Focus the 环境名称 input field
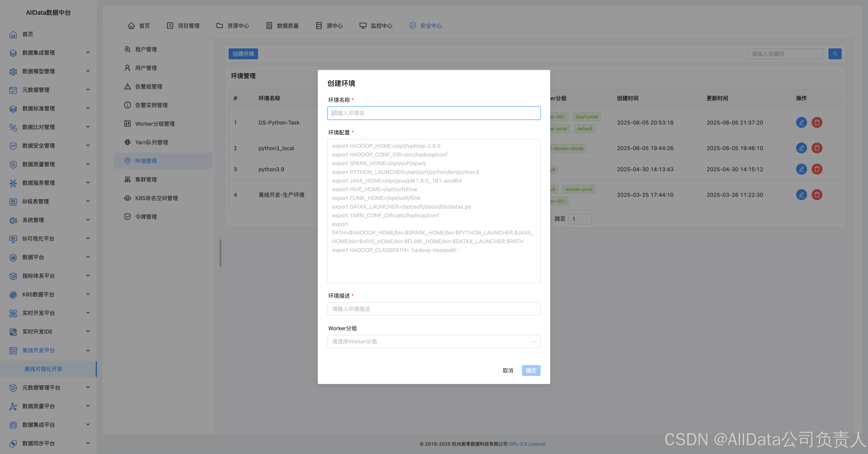868x454 pixels. 434,113
